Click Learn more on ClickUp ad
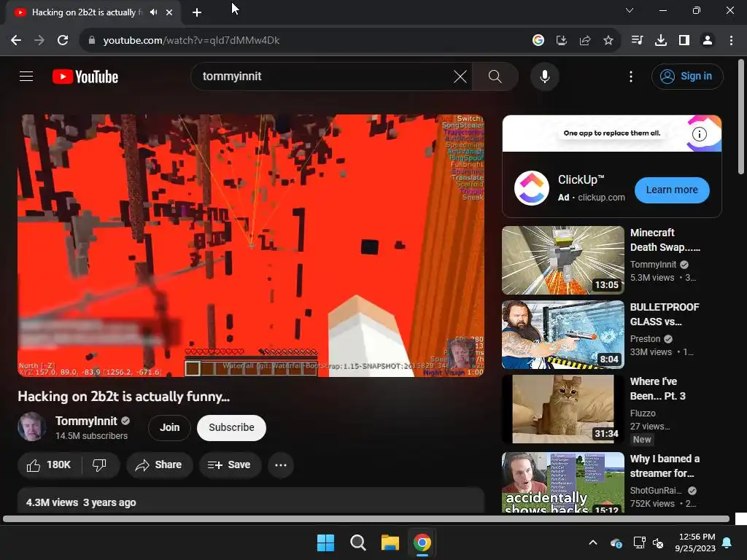The height and width of the screenshot is (560, 747). [672, 190]
